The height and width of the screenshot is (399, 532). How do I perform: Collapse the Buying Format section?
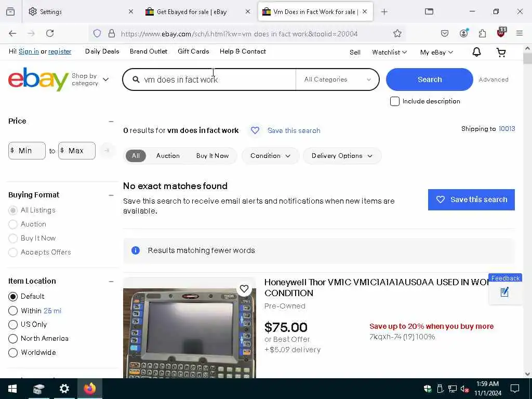pyautogui.click(x=111, y=195)
